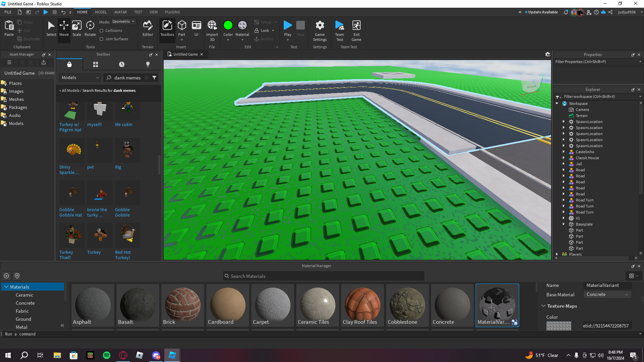Screen dimensions: 644x362
Task: Toggle the toolbox search filter icon
Action: [x=154, y=77]
